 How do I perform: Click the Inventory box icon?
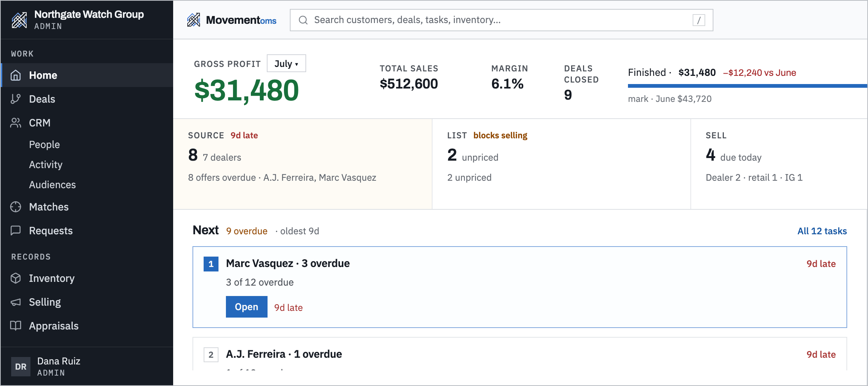[x=16, y=278]
